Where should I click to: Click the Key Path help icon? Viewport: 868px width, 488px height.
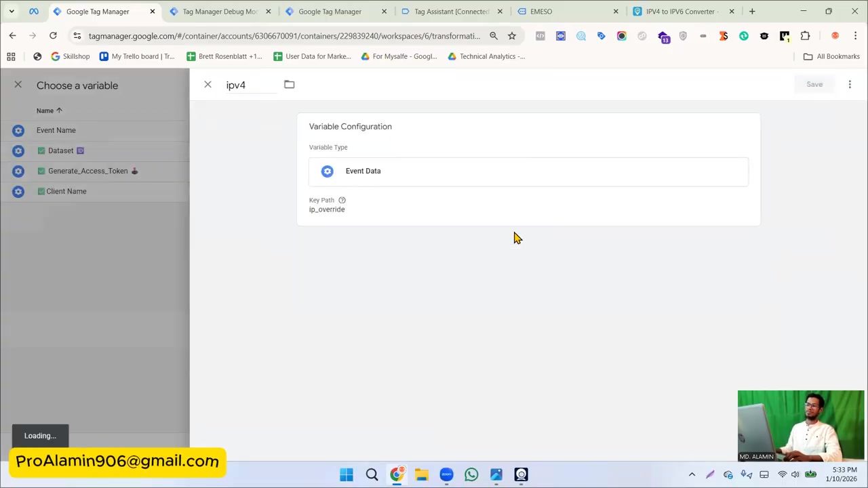[x=342, y=200]
